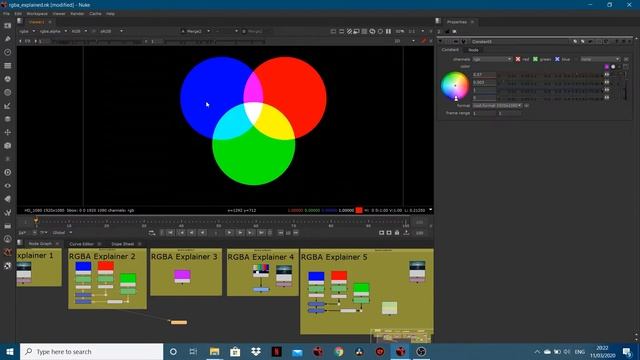Jump to first frame
Viewport: 640px width, 360px height.
(x=171, y=233)
